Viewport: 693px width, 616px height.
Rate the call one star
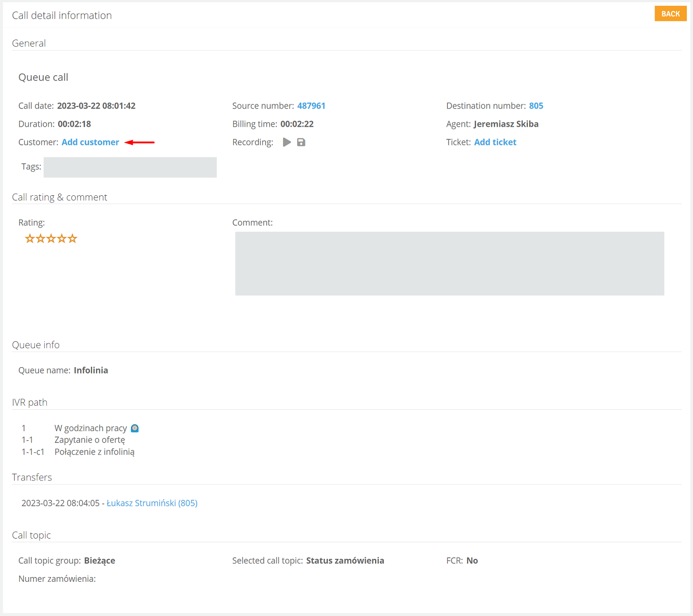coord(30,238)
